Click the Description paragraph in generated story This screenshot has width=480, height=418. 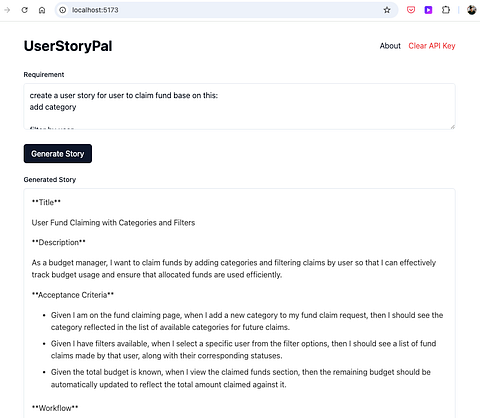tap(234, 269)
